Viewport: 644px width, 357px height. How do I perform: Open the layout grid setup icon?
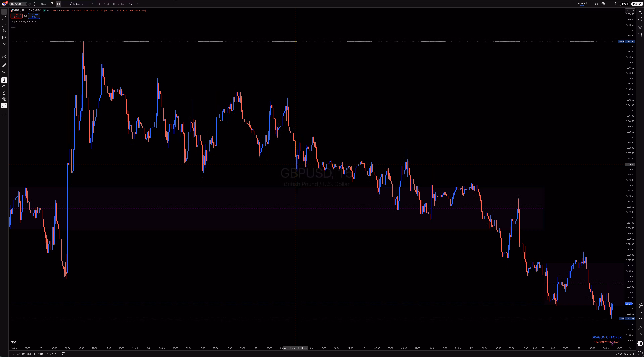pyautogui.click(x=93, y=4)
